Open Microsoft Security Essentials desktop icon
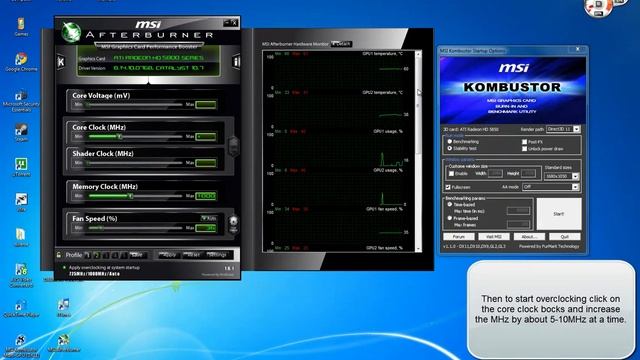 pos(21,101)
